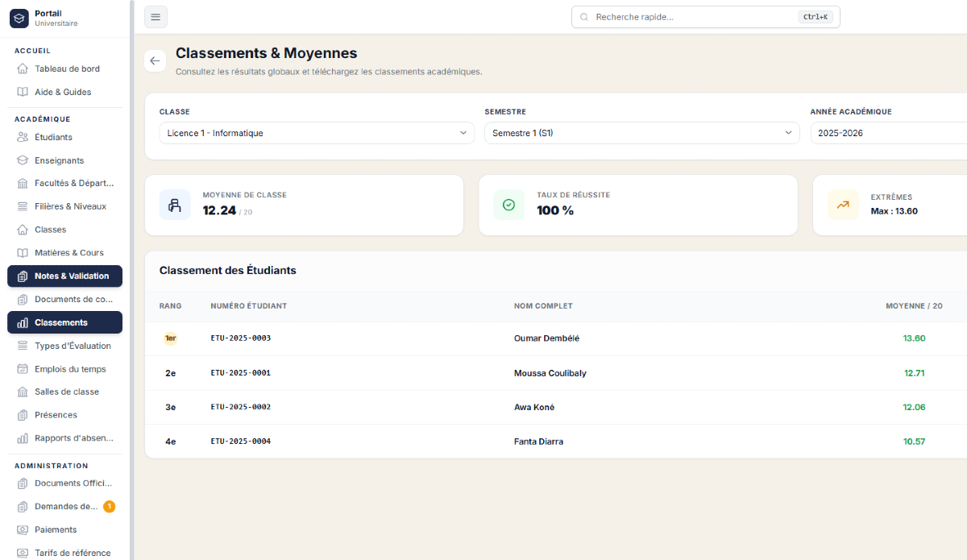Open Tableau de bord menu item

[x=64, y=68]
